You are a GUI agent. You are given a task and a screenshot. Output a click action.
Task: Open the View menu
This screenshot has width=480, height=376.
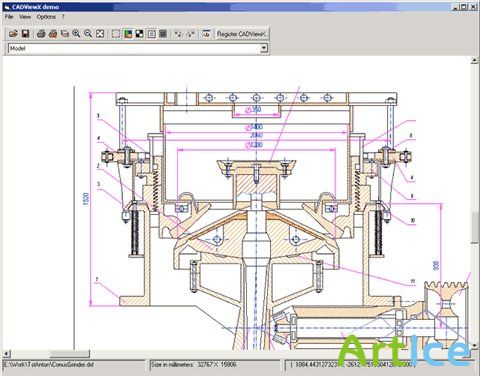click(25, 17)
